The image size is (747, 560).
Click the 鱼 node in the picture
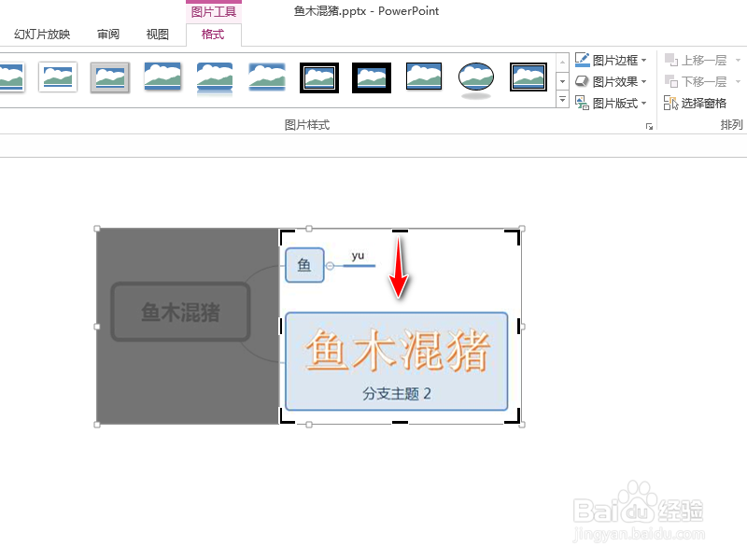click(x=304, y=265)
